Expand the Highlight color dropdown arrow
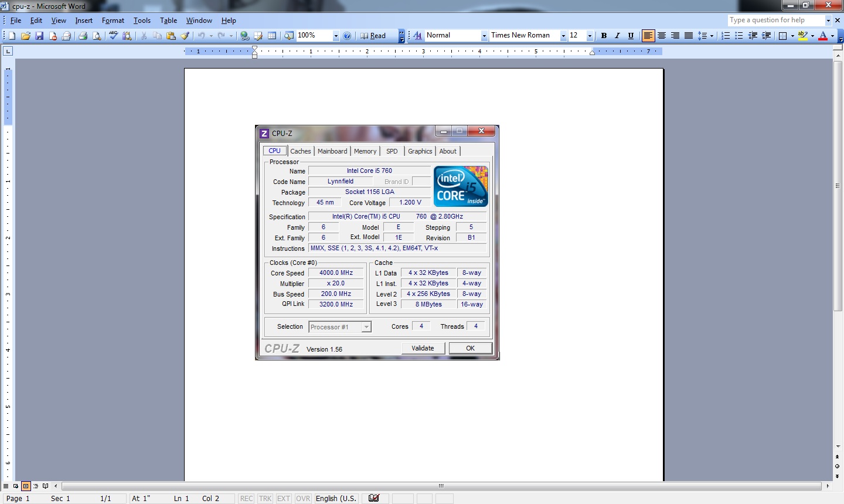 (812, 36)
